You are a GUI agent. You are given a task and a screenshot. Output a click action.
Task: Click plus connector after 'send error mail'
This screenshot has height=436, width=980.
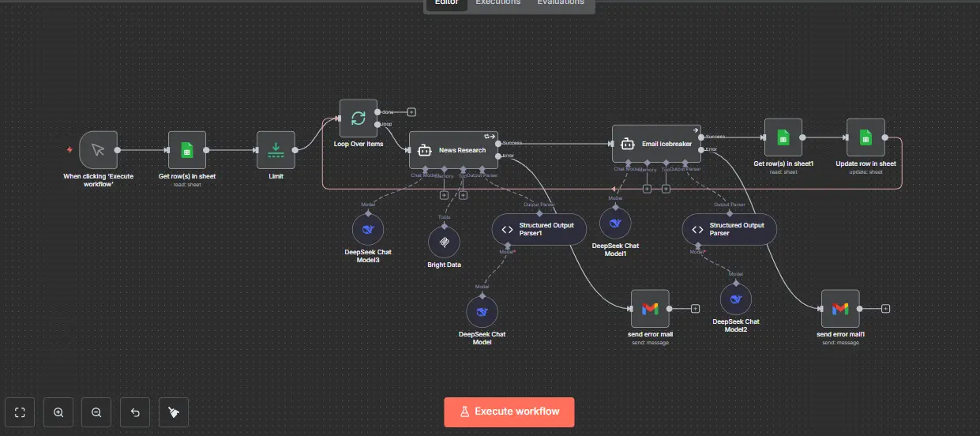tap(695, 309)
